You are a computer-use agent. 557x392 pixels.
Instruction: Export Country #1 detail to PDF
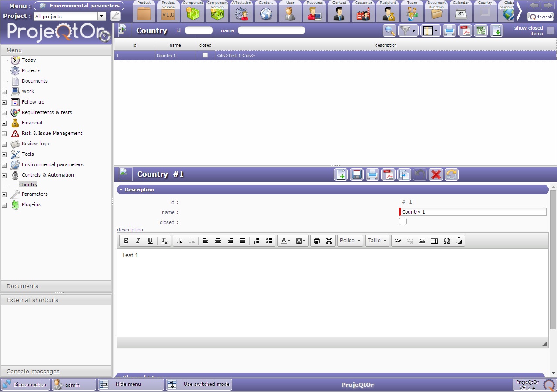click(388, 174)
